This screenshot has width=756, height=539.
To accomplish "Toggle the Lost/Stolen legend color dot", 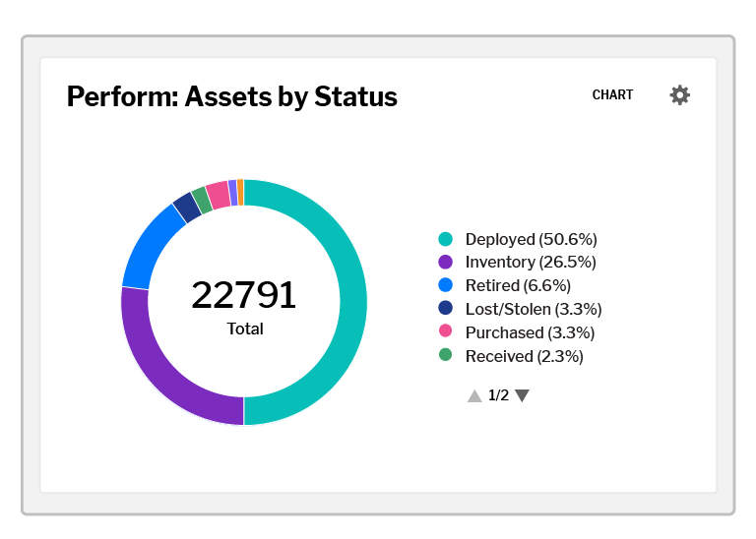I will pos(446,308).
